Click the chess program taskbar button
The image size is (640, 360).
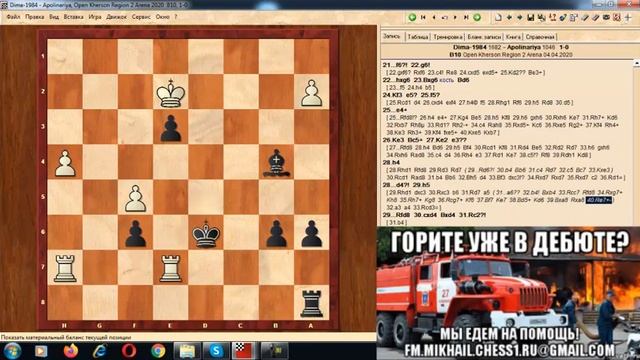pyautogui.click(x=245, y=351)
